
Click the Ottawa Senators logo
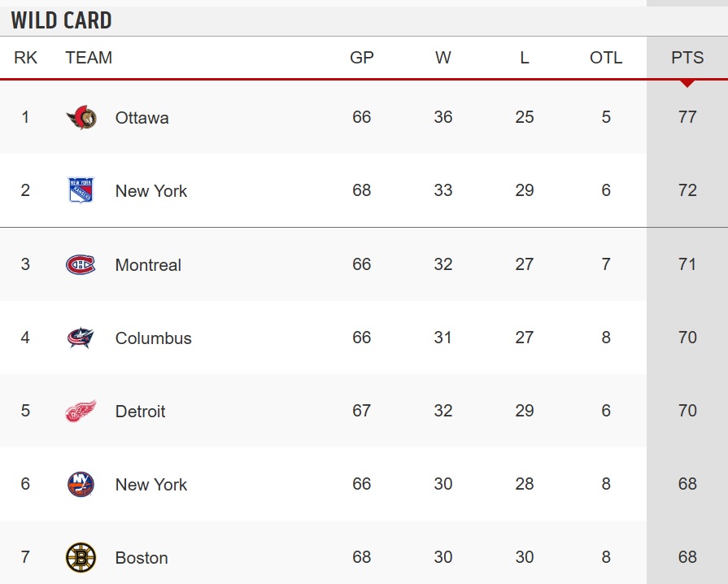[x=81, y=117]
